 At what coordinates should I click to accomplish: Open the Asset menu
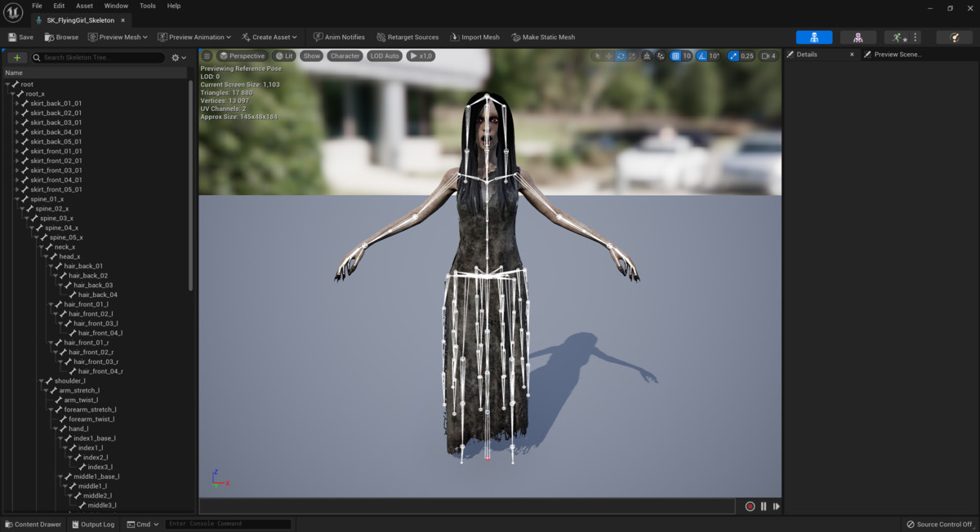84,6
